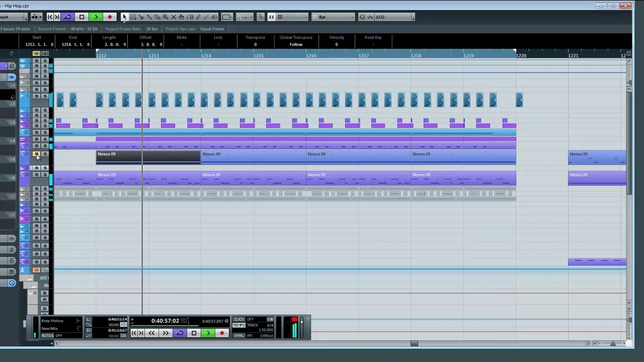Click the Q quantize icon
The image size is (644, 362).
[x=362, y=17]
